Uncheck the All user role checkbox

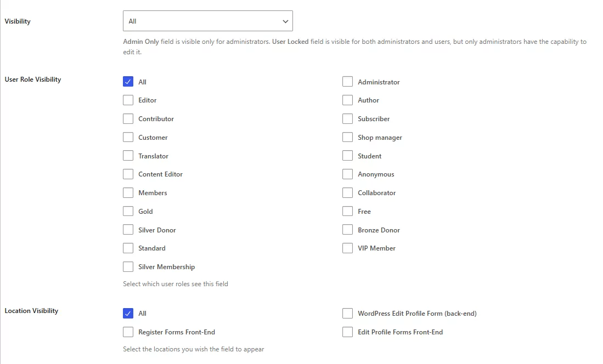[128, 82]
